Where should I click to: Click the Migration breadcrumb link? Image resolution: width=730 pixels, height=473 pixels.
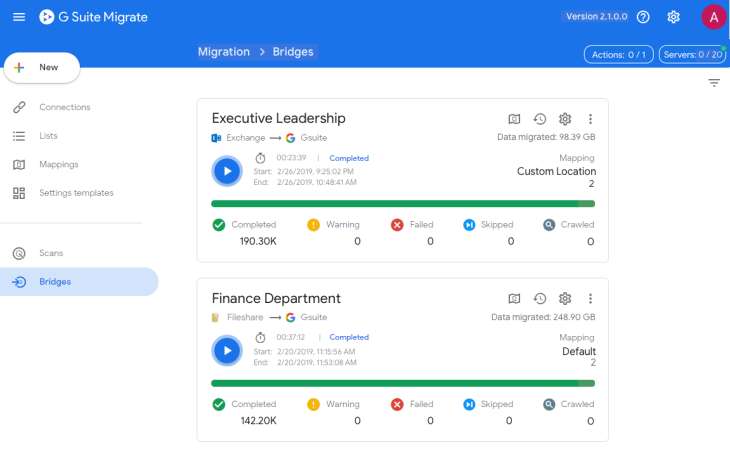[x=224, y=52]
